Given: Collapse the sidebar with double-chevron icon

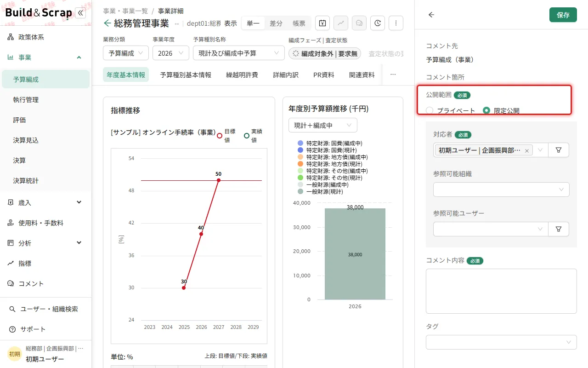Looking at the screenshot, I should pos(80,13).
